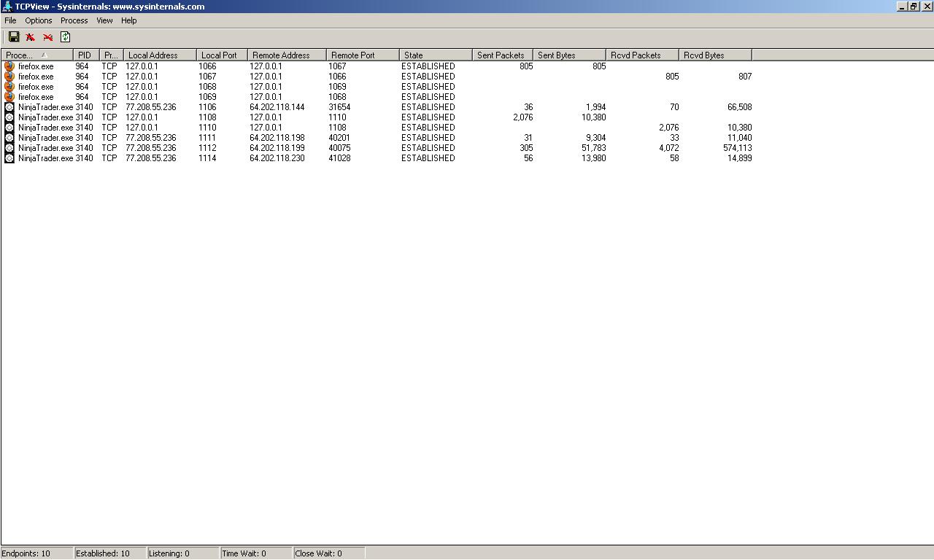The image size is (934, 560).
Task: Sort by the Local Address column header
Action: [161, 55]
